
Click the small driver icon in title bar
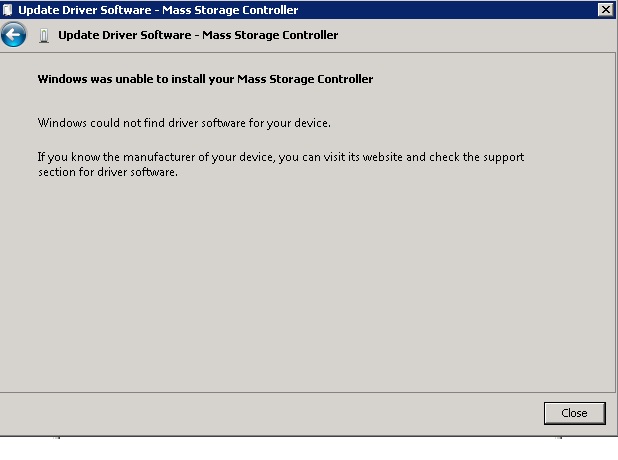pyautogui.click(x=7, y=9)
